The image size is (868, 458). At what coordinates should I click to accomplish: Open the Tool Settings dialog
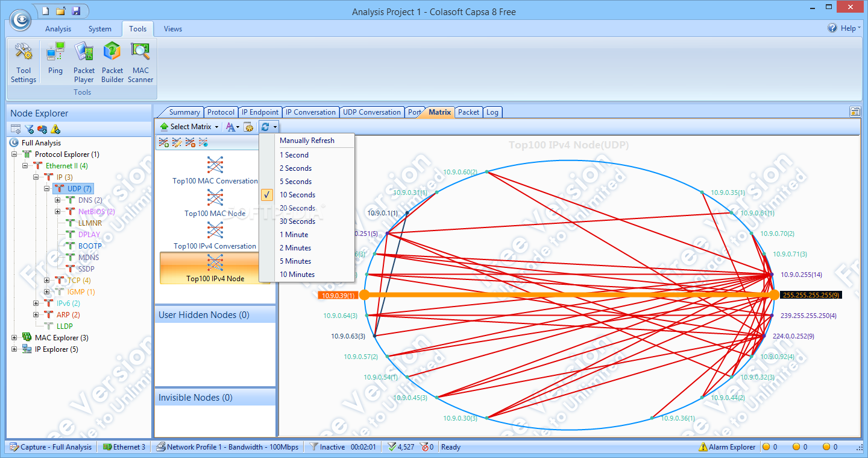click(24, 62)
